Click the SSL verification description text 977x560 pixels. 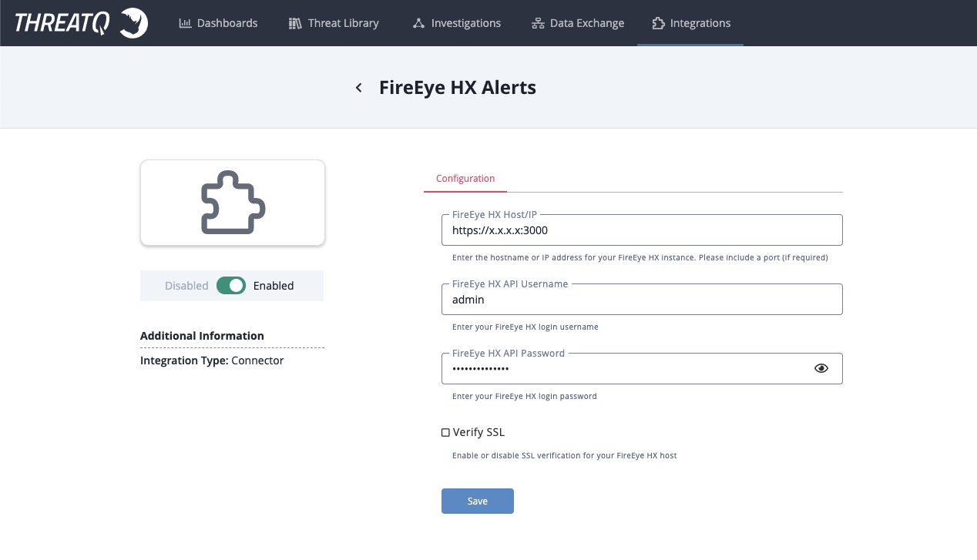tap(565, 455)
